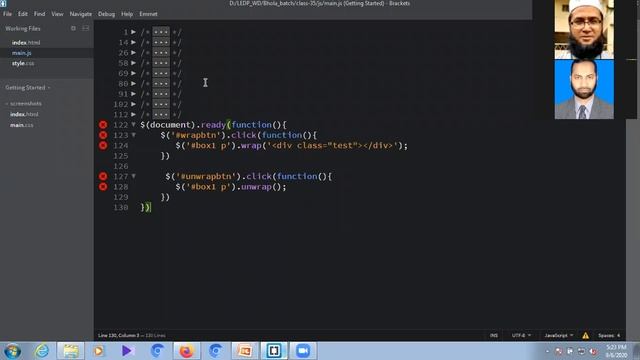640x360 pixels.
Task: Open the Getting Started project dropdown
Action: 28,87
